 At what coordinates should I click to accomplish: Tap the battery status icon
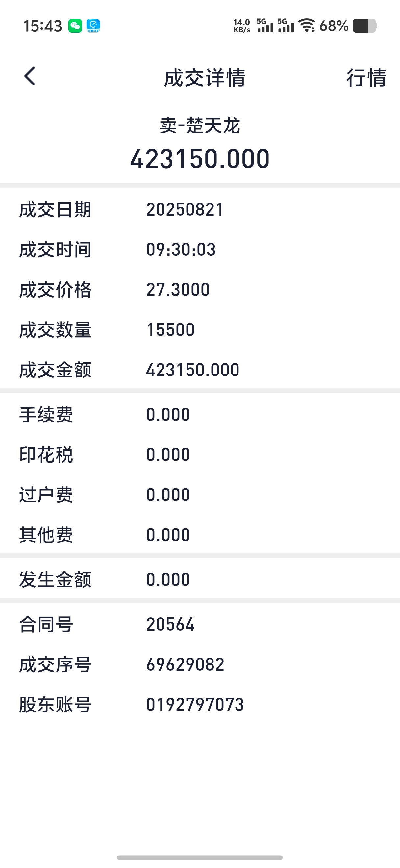click(364, 26)
